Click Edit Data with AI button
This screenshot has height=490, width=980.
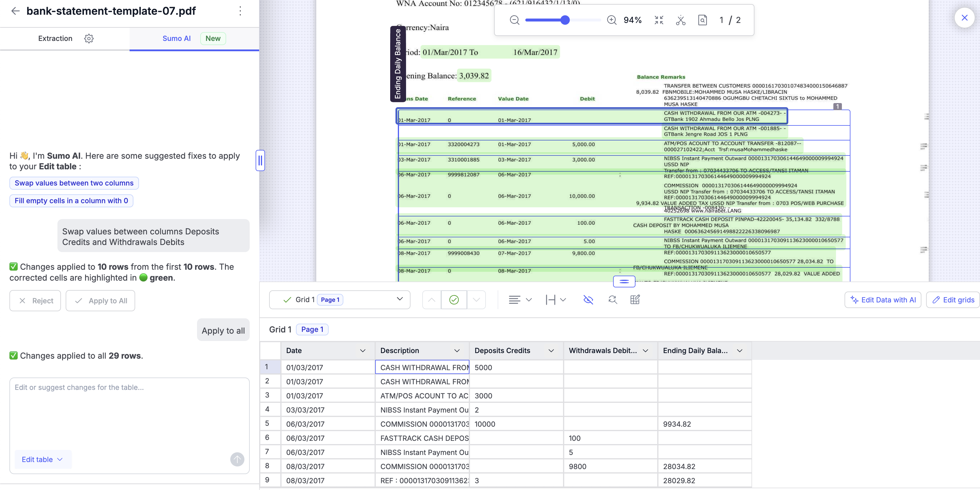point(883,300)
